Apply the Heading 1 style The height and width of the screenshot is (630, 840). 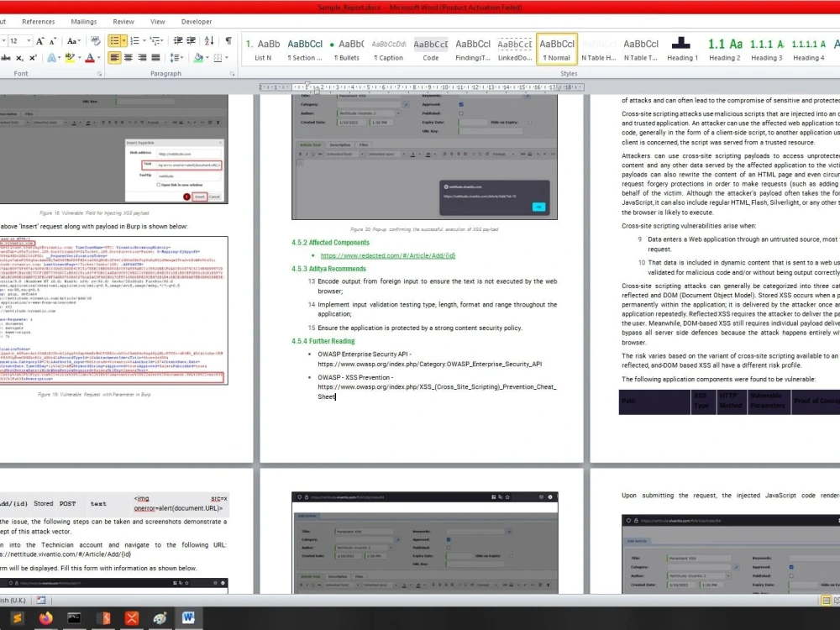[x=682, y=50]
